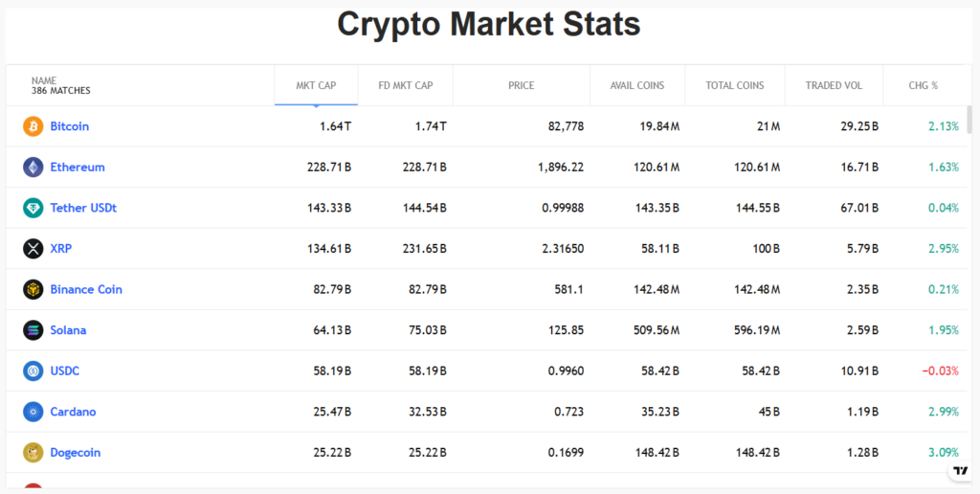Image resolution: width=980 pixels, height=494 pixels.
Task: Click the Ethereum coin logo icon
Action: click(x=33, y=168)
